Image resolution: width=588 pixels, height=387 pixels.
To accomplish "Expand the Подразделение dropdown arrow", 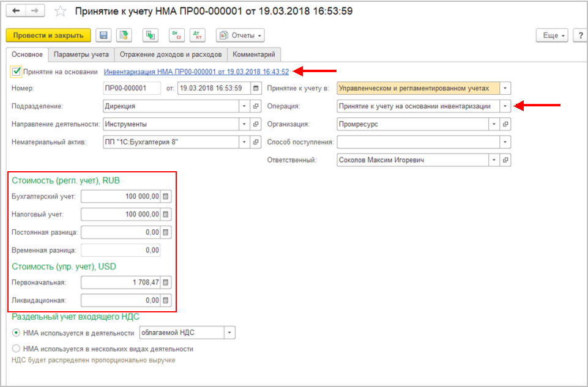I will [245, 106].
